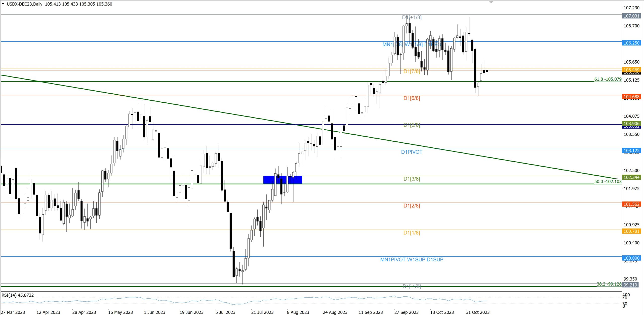Click the D1PIVOT level label

[412, 152]
